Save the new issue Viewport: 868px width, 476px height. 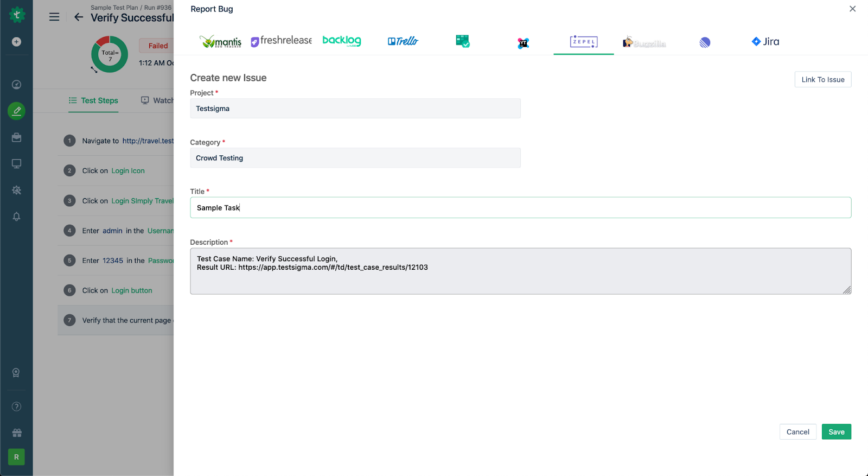tap(837, 432)
